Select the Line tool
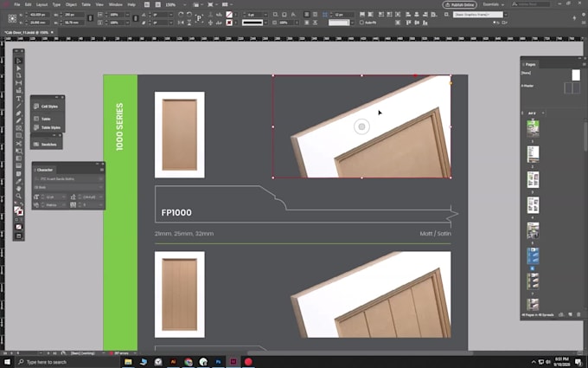588x368 pixels. [x=18, y=106]
